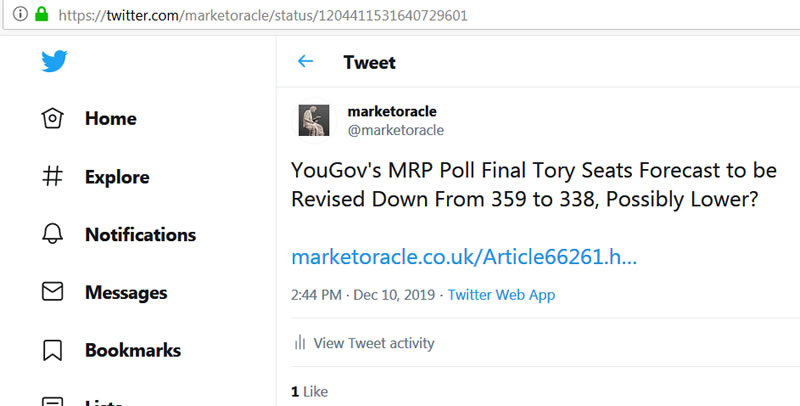Open the Explore menu item
This screenshot has width=800, height=406.
117,177
